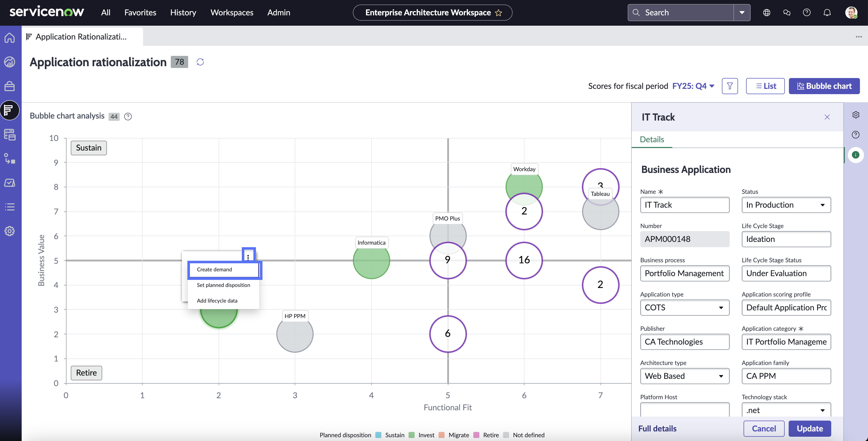Click in the Search field
The width and height of the screenshot is (868, 441).
click(x=681, y=12)
